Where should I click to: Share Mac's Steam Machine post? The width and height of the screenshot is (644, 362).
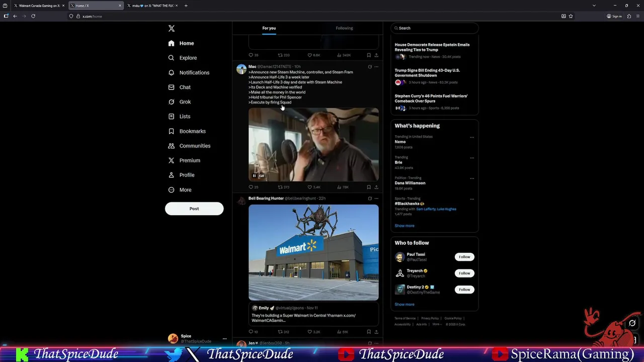tap(376, 187)
